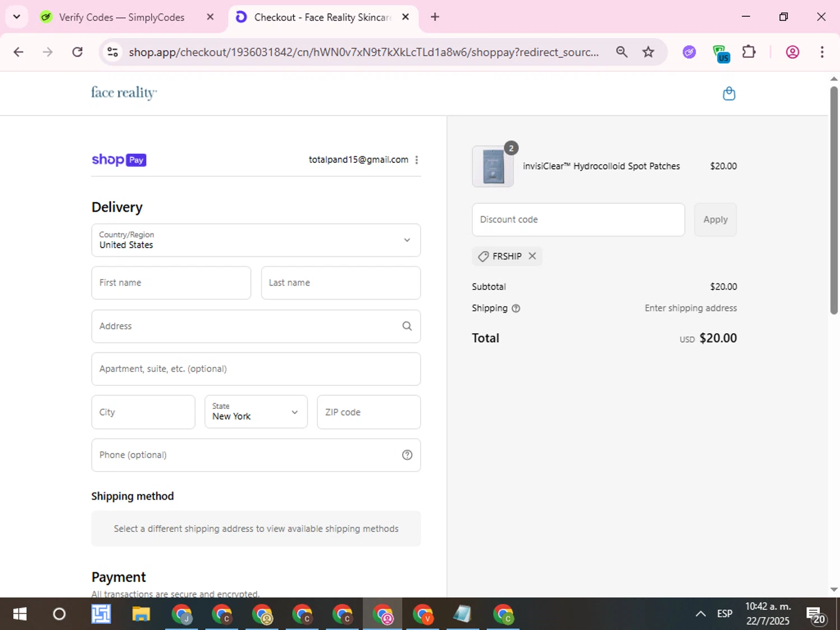Open File Explorer from the taskbar
Image resolution: width=840 pixels, height=630 pixels.
point(141,614)
